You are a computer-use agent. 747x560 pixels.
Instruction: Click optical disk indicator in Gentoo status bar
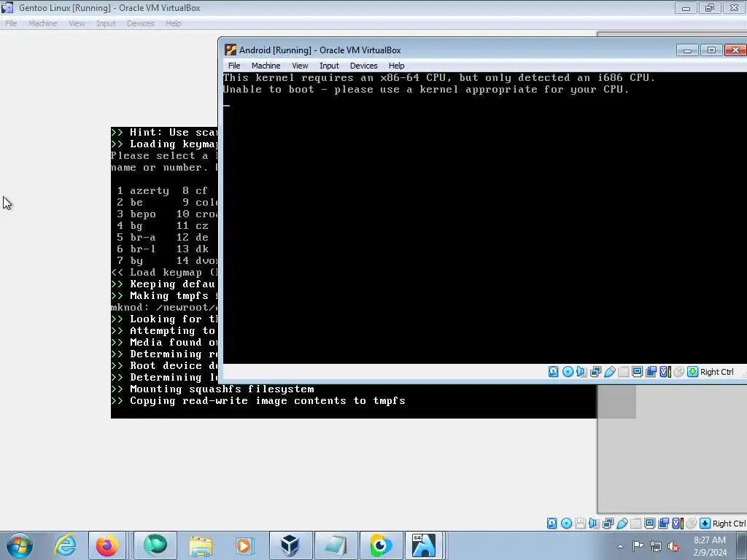566,524
